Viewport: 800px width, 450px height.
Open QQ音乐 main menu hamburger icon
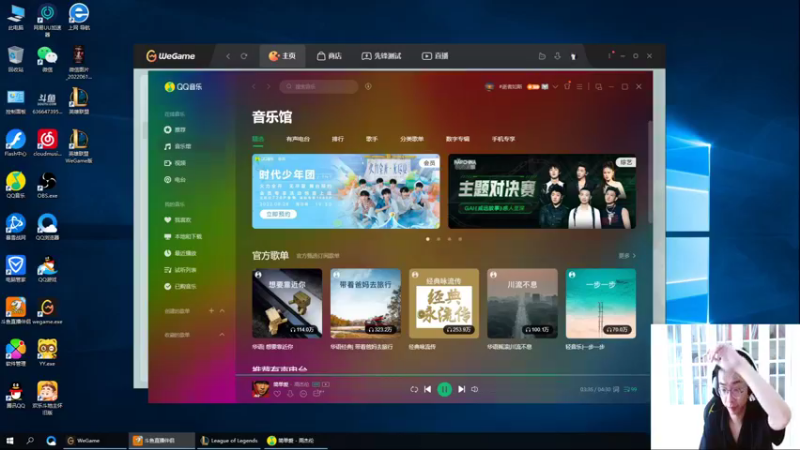(x=579, y=87)
